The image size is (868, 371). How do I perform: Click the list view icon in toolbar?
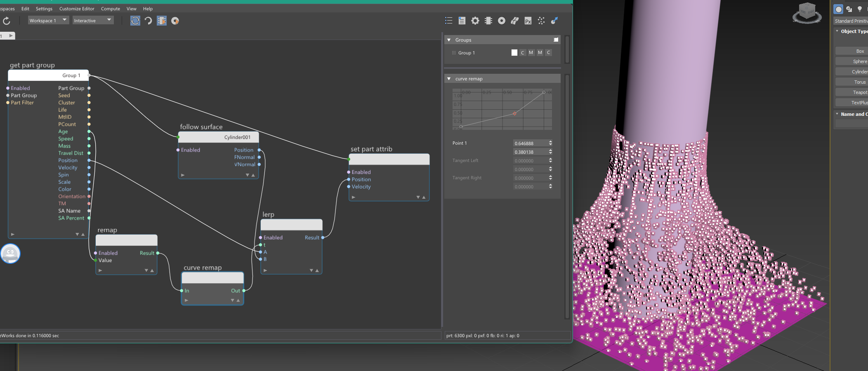(449, 21)
